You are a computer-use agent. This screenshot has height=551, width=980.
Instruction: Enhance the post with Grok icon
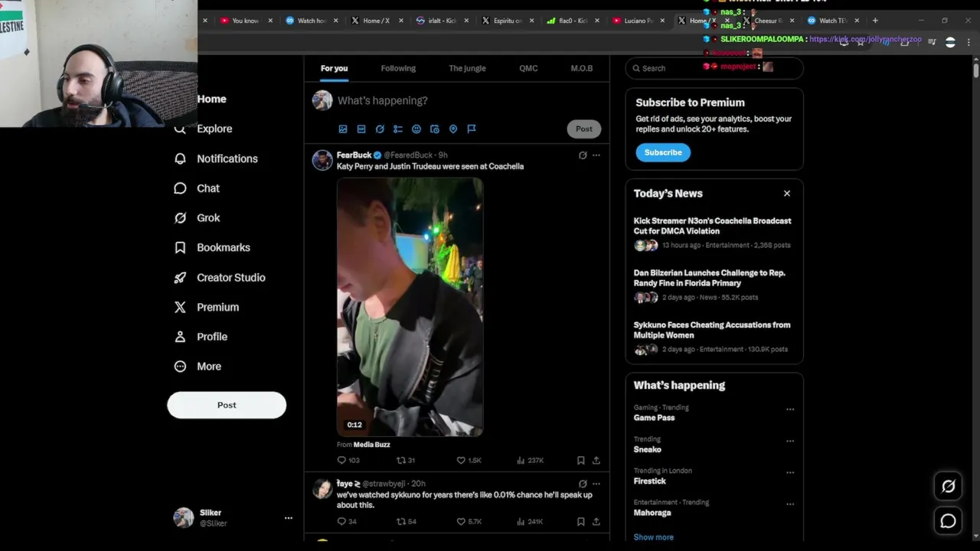point(380,129)
